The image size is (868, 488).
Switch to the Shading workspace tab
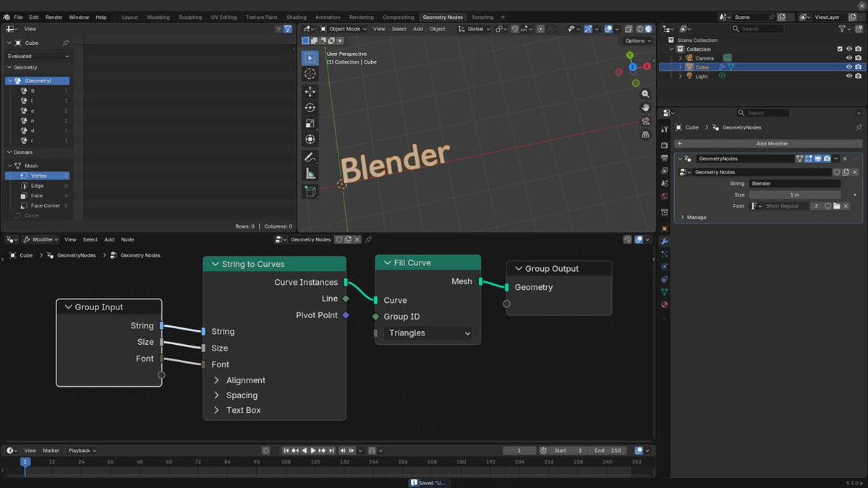(296, 17)
